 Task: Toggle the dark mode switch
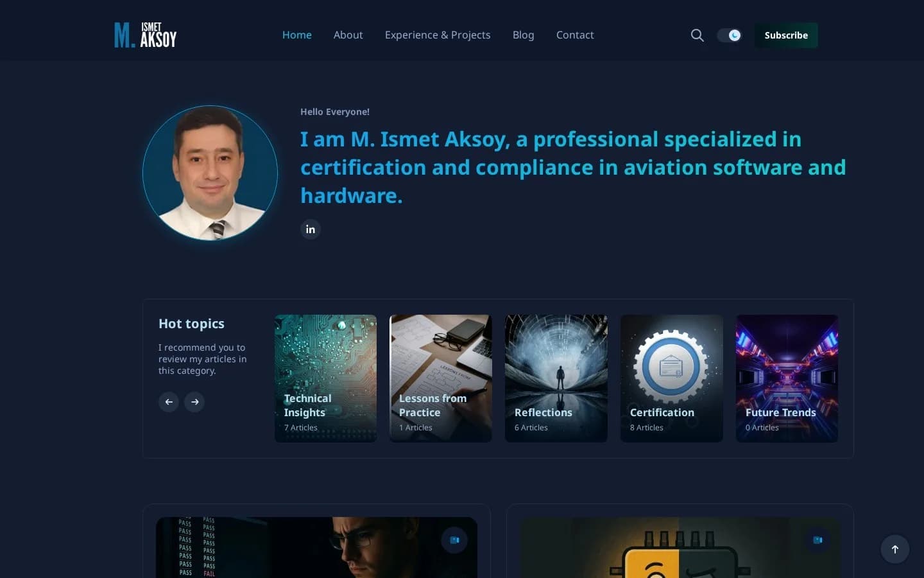tap(729, 35)
